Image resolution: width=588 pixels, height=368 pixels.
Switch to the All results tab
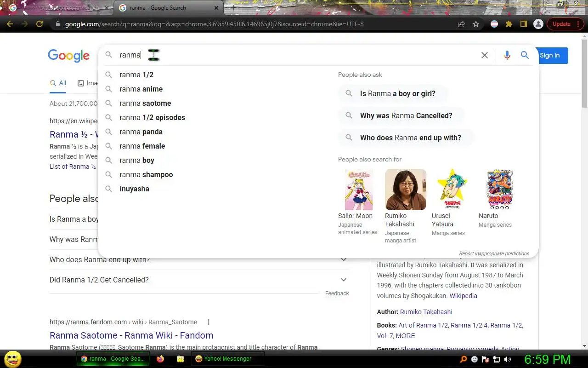[x=58, y=83]
